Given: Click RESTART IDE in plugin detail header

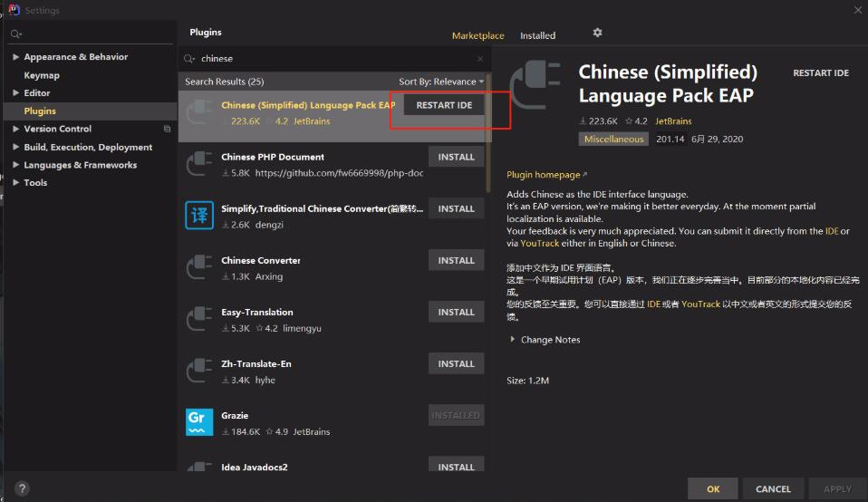Looking at the screenshot, I should coord(820,73).
